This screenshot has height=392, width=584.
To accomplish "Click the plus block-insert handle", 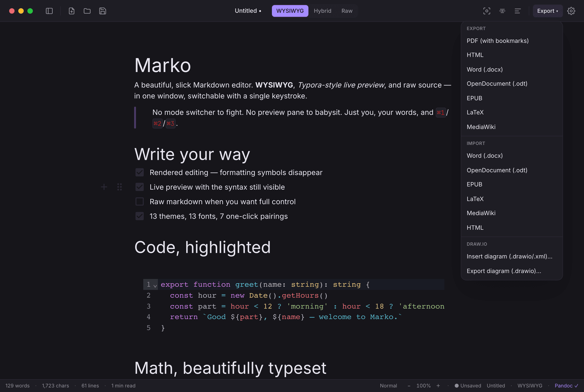I will tap(104, 187).
